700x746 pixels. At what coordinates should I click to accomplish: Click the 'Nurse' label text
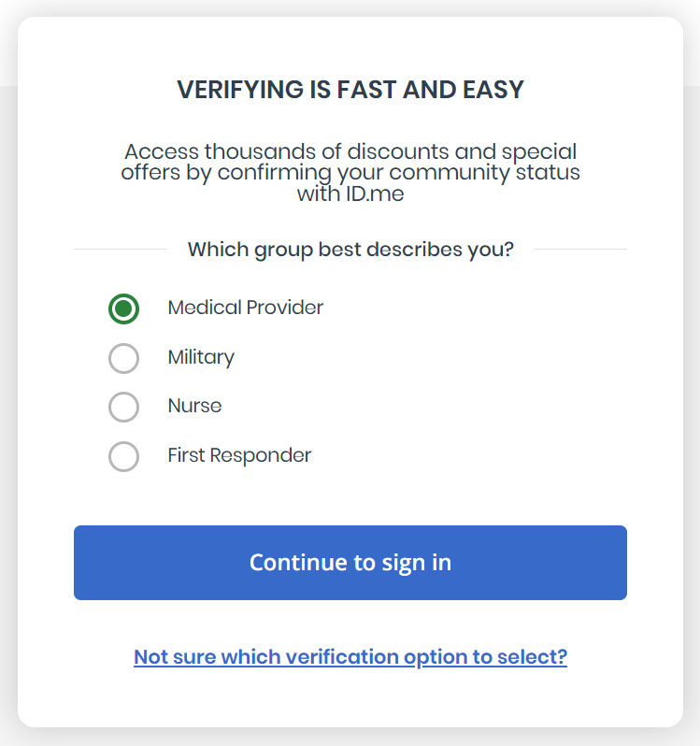coord(194,406)
